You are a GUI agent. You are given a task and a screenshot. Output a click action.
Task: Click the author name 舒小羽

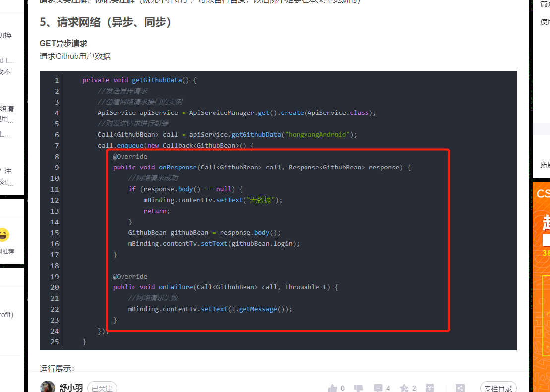[x=71, y=387]
